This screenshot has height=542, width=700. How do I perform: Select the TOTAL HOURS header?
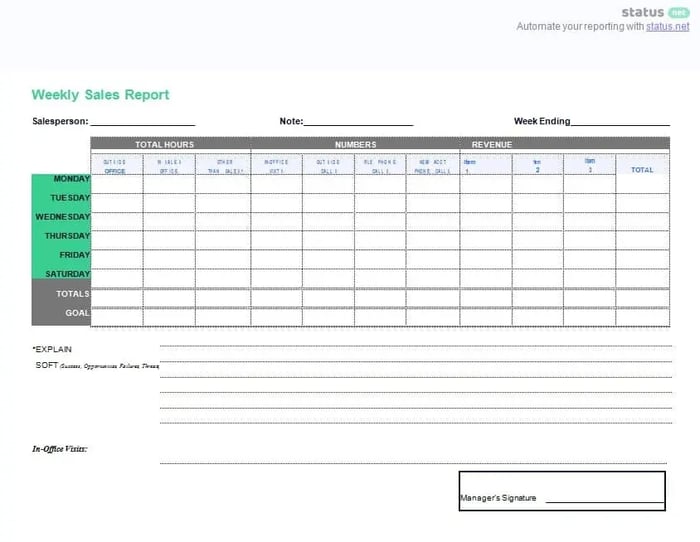(164, 145)
